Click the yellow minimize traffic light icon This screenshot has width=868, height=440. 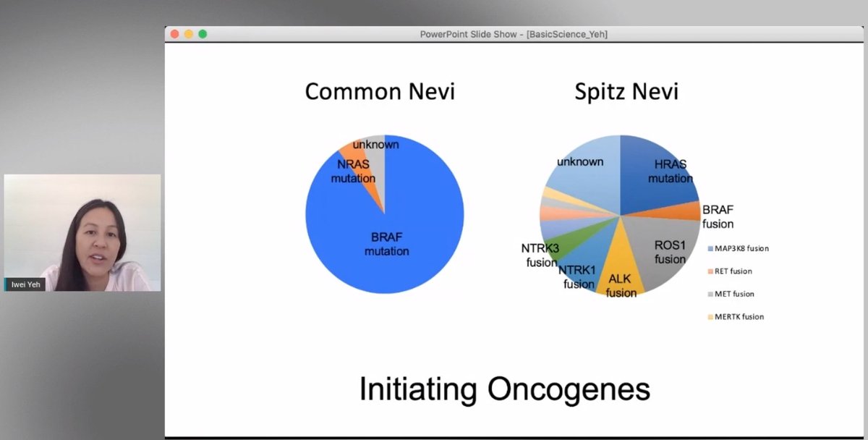point(189,33)
